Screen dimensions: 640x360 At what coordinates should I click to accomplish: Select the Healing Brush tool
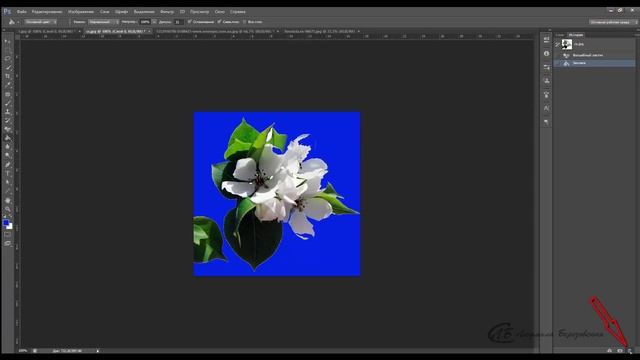point(7,94)
